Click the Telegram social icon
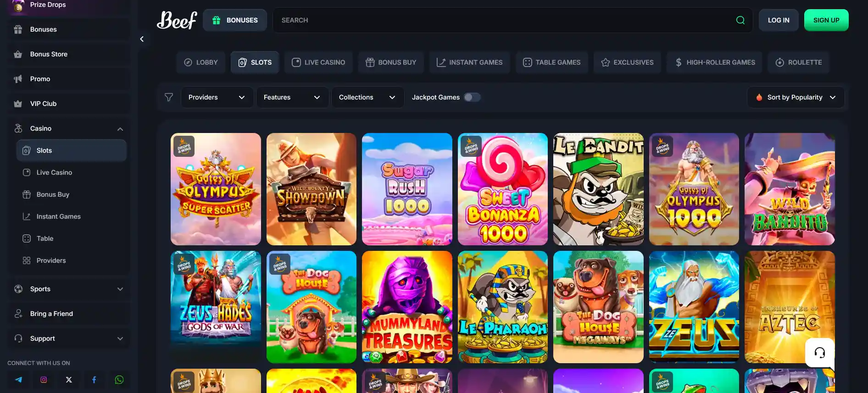This screenshot has height=393, width=868. coord(18,380)
